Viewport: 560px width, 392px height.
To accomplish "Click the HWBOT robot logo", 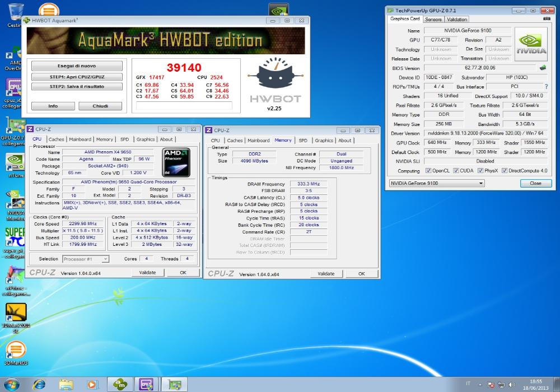I will 275,73.
